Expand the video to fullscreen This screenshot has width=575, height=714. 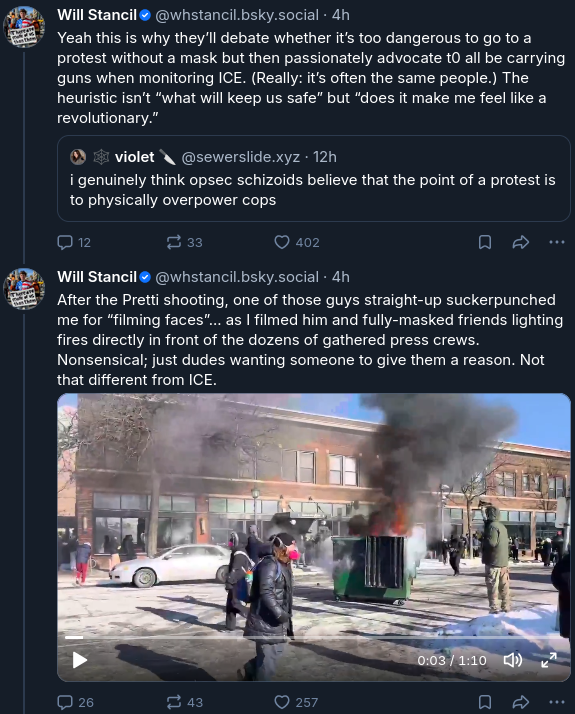tap(549, 660)
